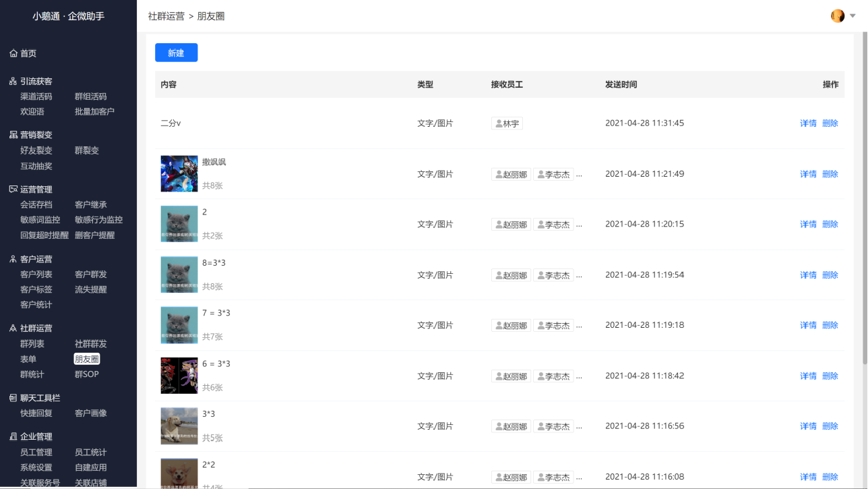This screenshot has width=868, height=489.
Task: Go to 欢迎语 page
Action: click(32, 111)
